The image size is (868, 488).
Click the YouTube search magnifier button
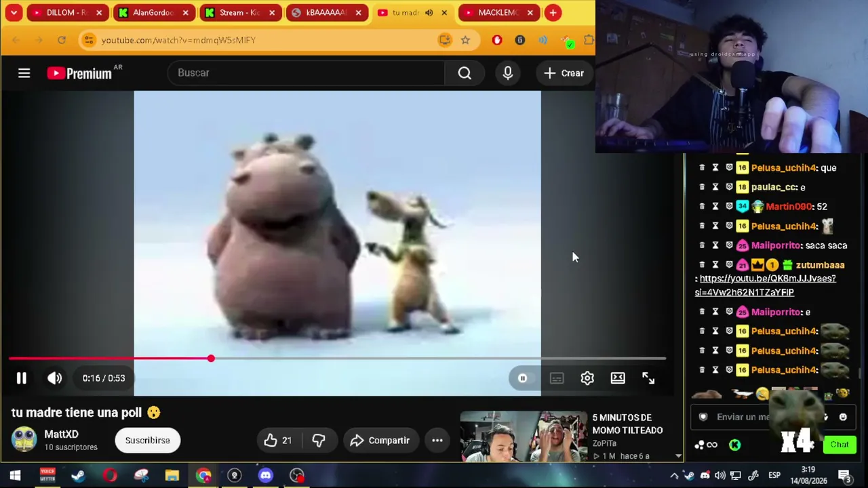(465, 73)
